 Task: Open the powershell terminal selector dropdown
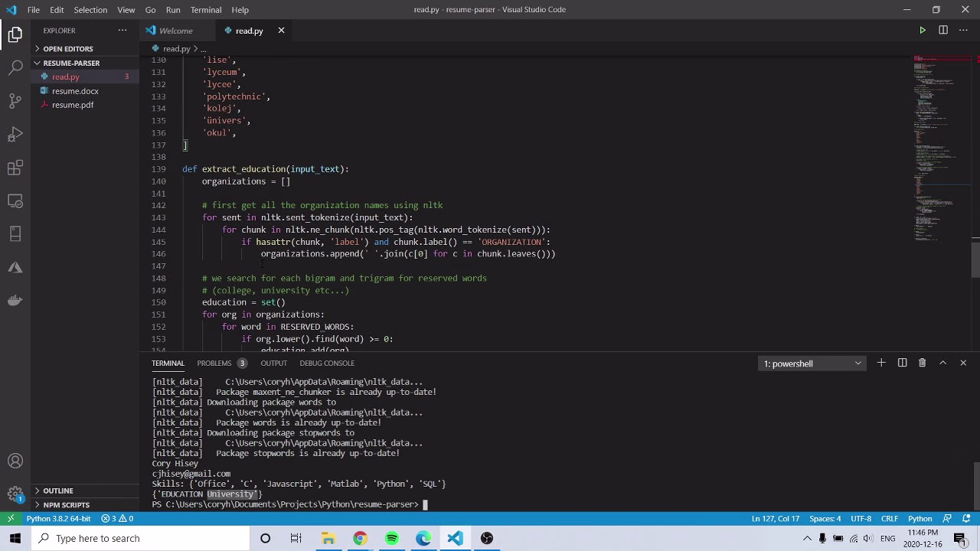pos(812,364)
